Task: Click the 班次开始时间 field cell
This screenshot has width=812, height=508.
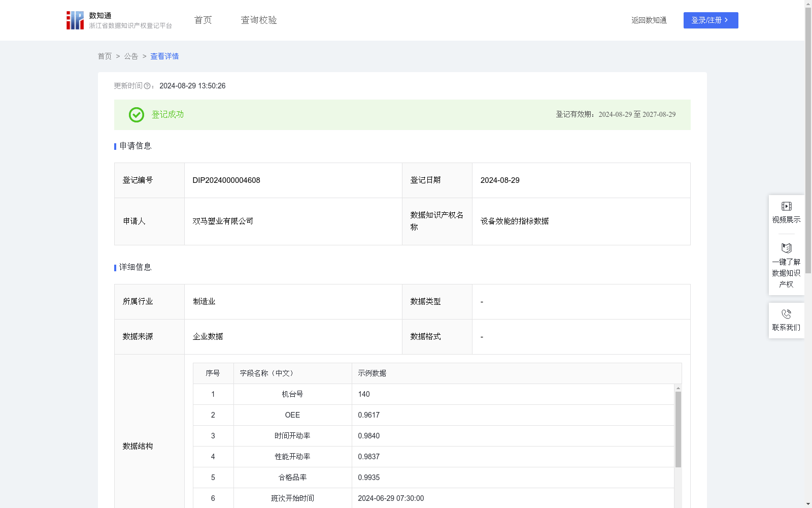Action: (x=293, y=498)
